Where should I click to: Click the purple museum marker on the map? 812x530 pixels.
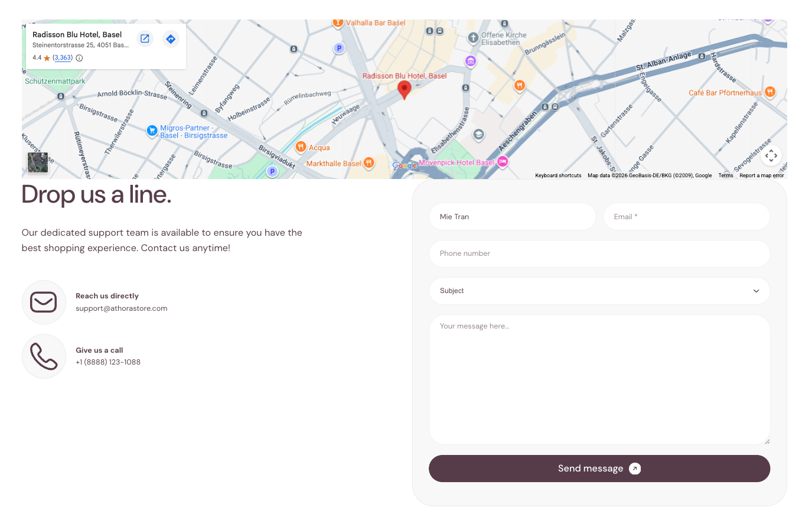pyautogui.click(x=471, y=61)
